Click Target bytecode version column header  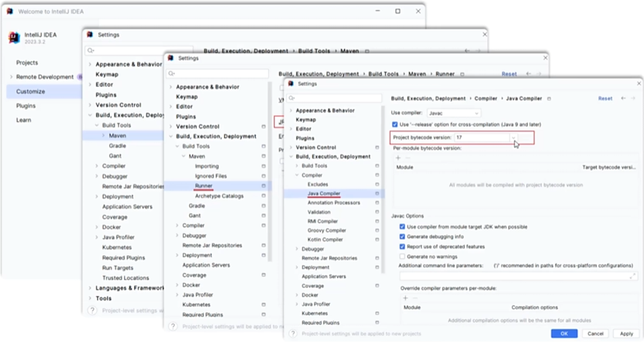(x=609, y=168)
